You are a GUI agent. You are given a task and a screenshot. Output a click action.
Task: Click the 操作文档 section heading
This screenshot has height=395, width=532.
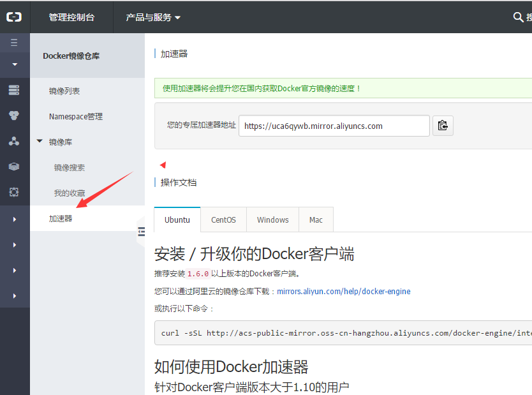[179, 183]
